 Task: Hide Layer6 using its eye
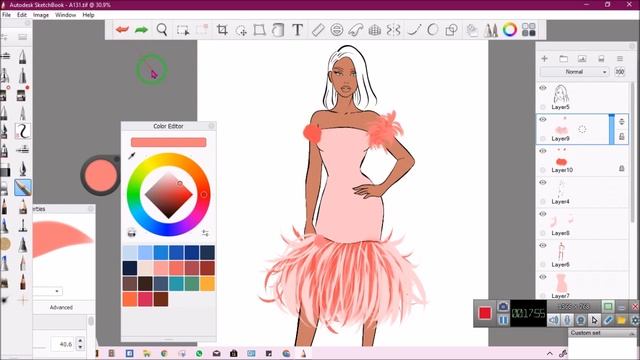click(543, 245)
